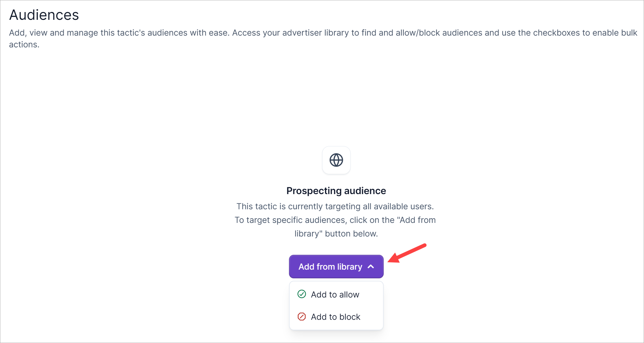Click the Prospecting audience title
This screenshot has width=644, height=343.
[336, 191]
